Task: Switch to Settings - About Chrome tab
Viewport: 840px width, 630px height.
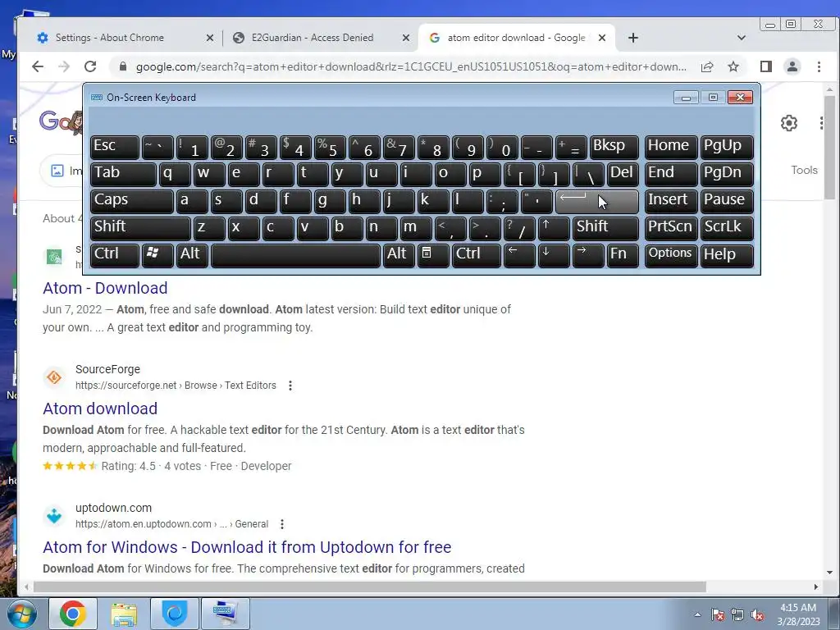Action: 110,38
